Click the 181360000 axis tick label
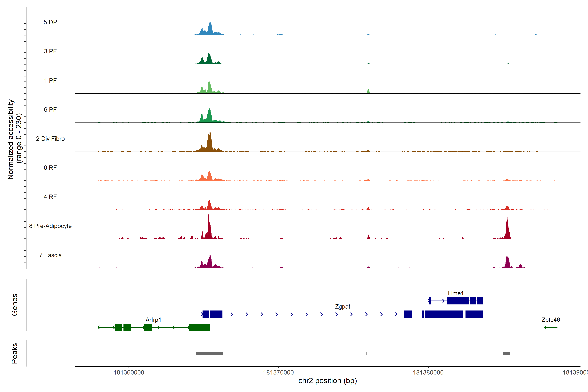This screenshot has height=392, width=588. [129, 373]
